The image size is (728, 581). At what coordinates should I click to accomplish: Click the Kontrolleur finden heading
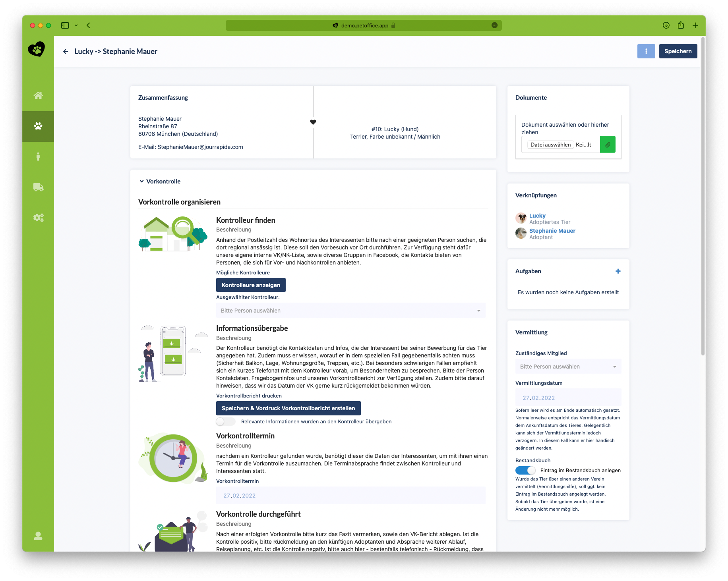point(246,220)
